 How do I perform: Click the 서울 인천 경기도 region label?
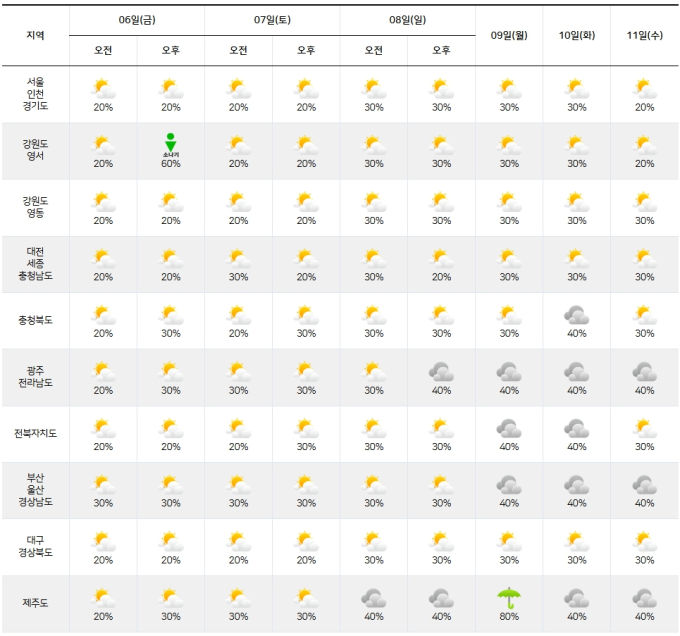point(35,94)
